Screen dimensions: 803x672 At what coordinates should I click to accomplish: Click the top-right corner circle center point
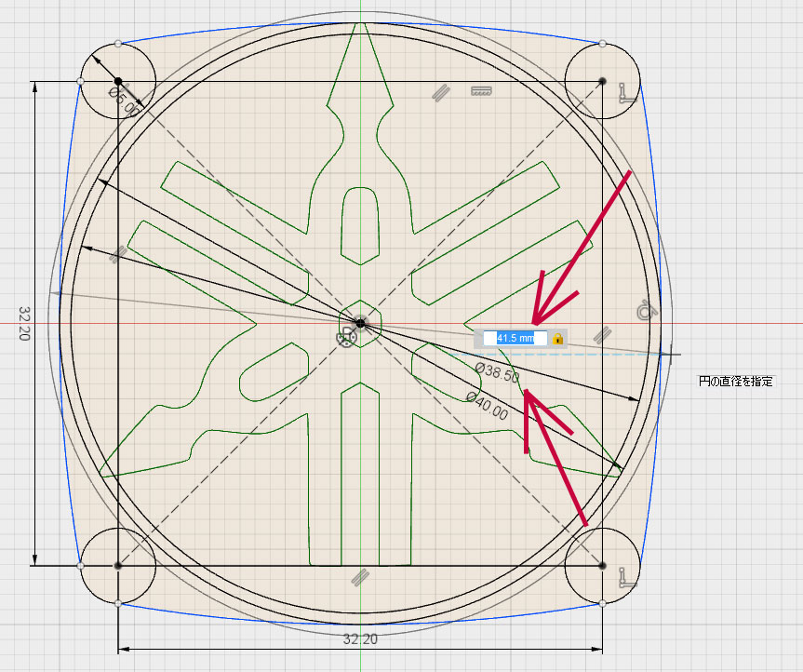click(x=602, y=82)
